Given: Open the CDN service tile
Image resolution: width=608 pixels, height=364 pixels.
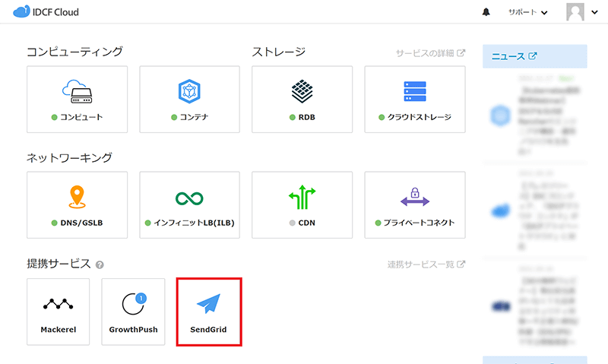Looking at the screenshot, I should [302, 204].
